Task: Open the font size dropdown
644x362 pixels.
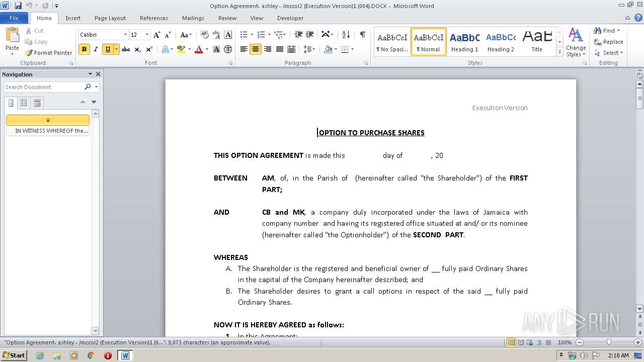Action: pos(147,35)
